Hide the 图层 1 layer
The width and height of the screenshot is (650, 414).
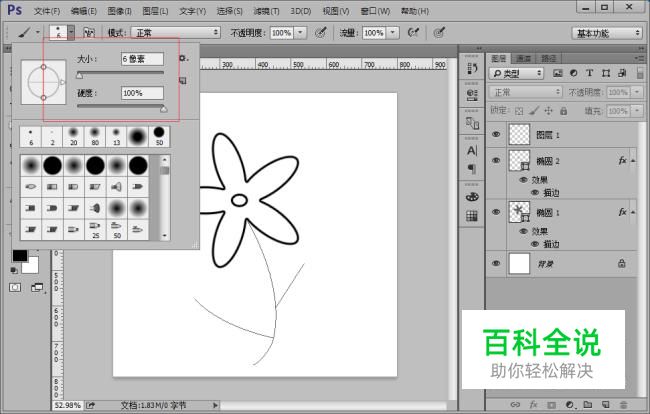click(x=497, y=133)
